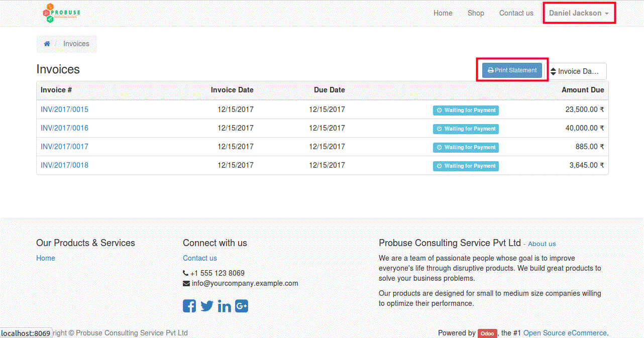Open invoice INV/2017/0016
The image size is (644, 338).
coord(64,128)
